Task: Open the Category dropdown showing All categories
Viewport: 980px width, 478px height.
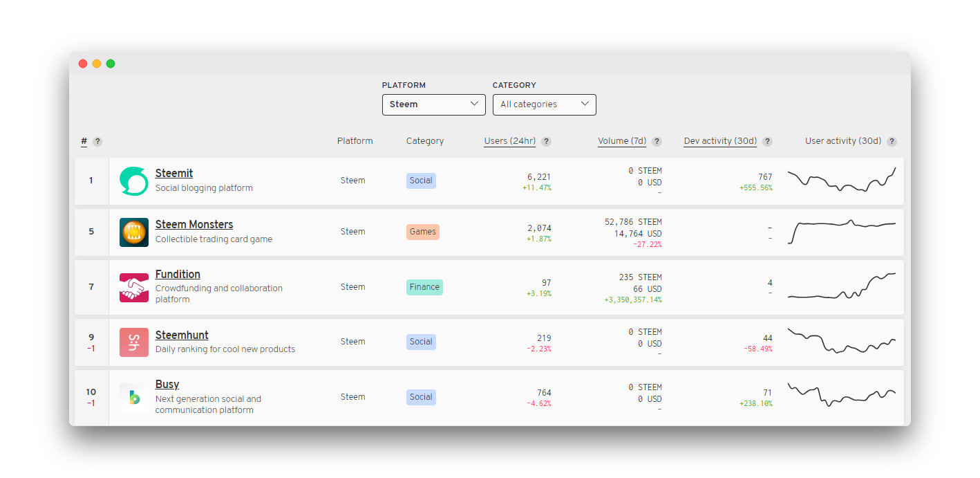Action: [545, 104]
